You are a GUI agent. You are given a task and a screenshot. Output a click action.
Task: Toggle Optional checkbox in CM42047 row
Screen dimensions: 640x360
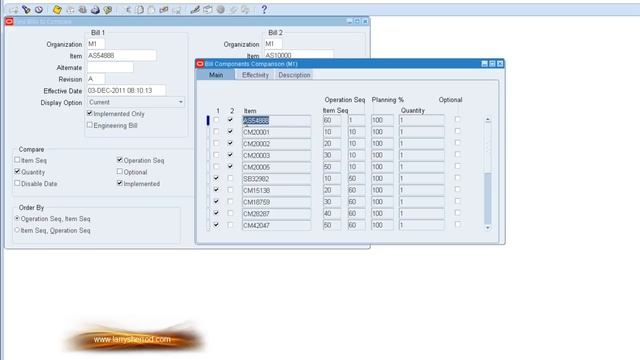(x=458, y=224)
